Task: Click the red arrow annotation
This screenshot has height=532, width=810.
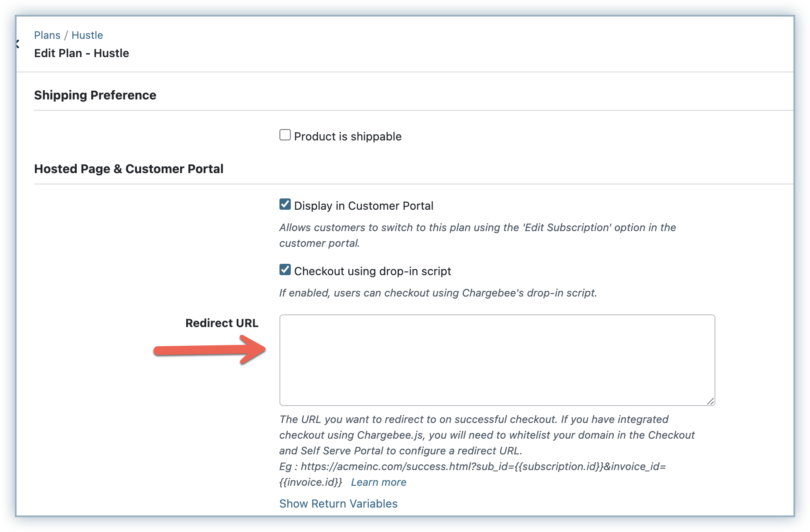Action: [x=210, y=349]
